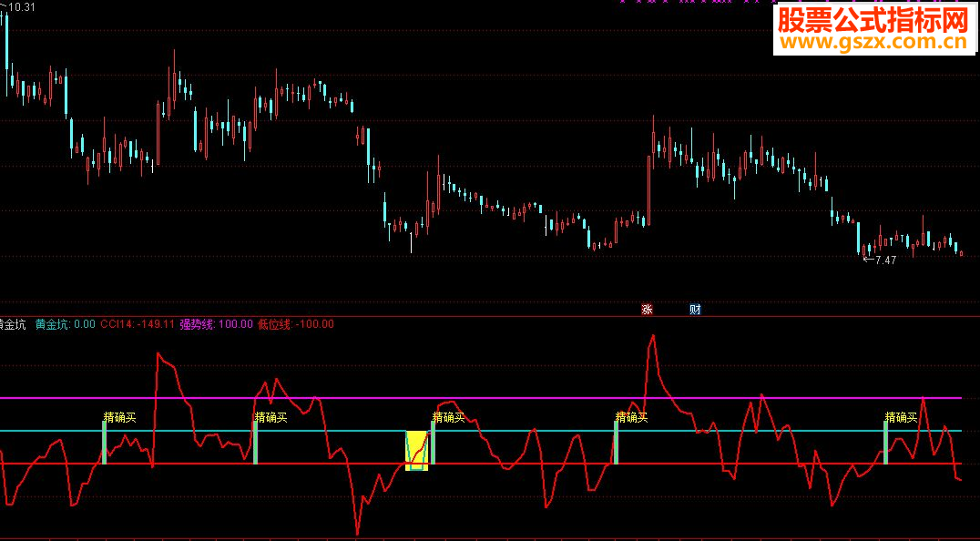The width and height of the screenshot is (980, 541).
Task: Click the blue 财 financial marker icon
Action: (x=695, y=310)
